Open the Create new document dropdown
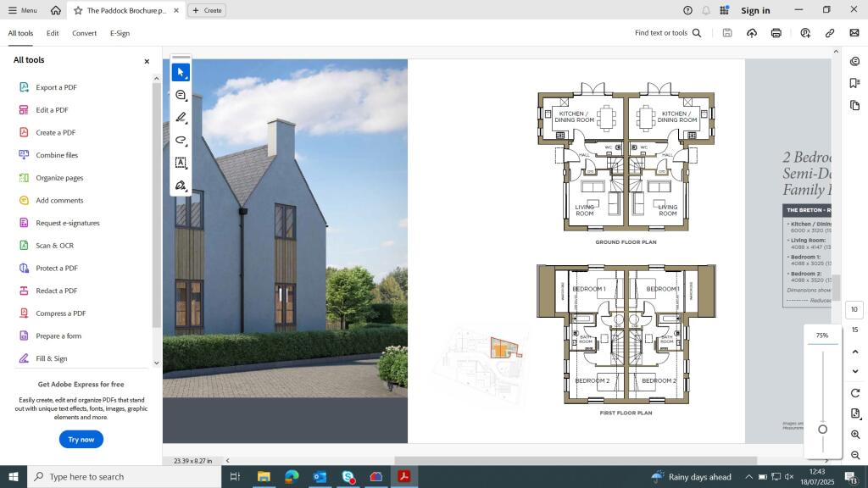This screenshot has width=868, height=488. tap(208, 10)
